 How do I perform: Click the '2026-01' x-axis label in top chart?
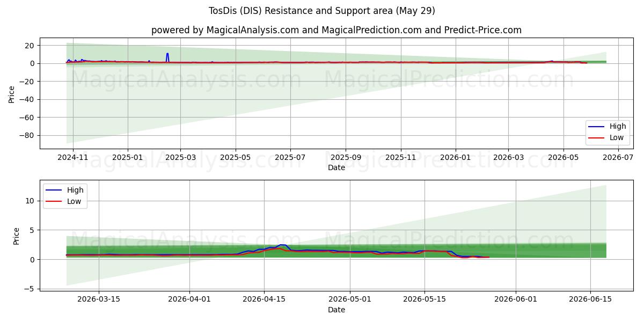[455, 158]
